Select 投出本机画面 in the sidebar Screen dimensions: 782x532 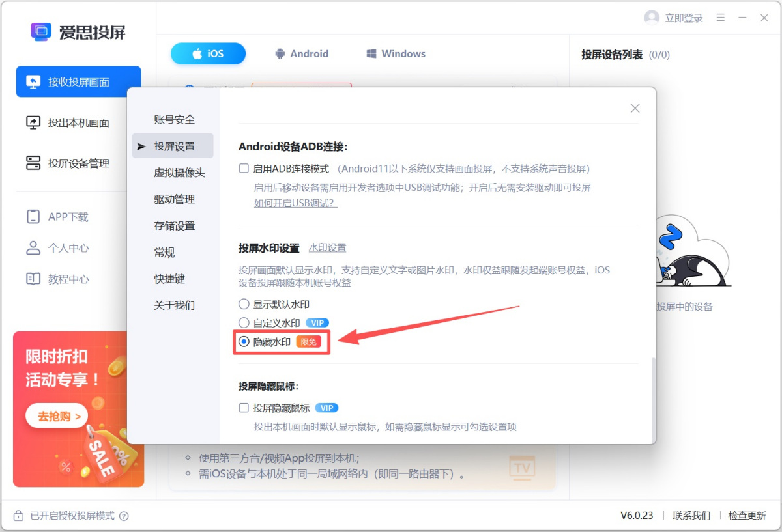(x=78, y=122)
